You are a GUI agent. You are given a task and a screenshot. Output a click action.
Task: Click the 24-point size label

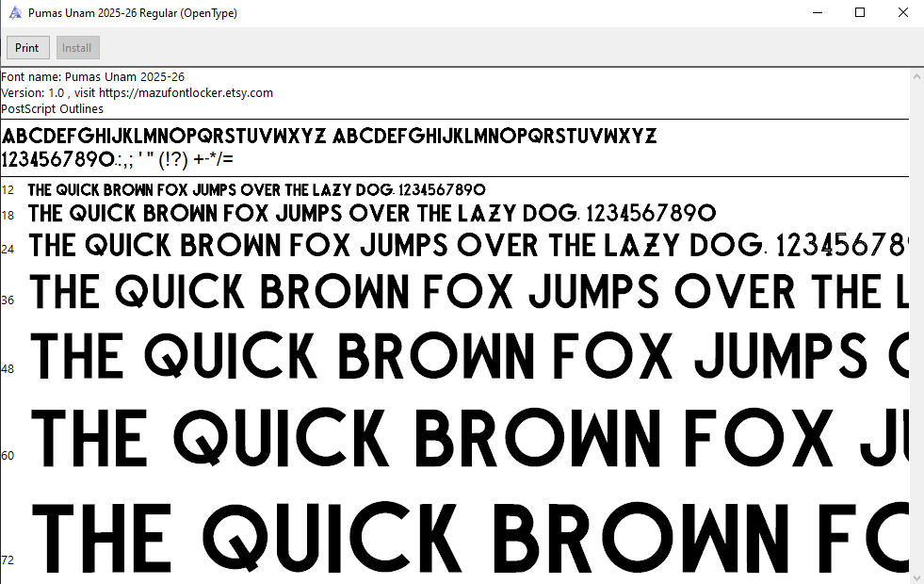(x=8, y=250)
